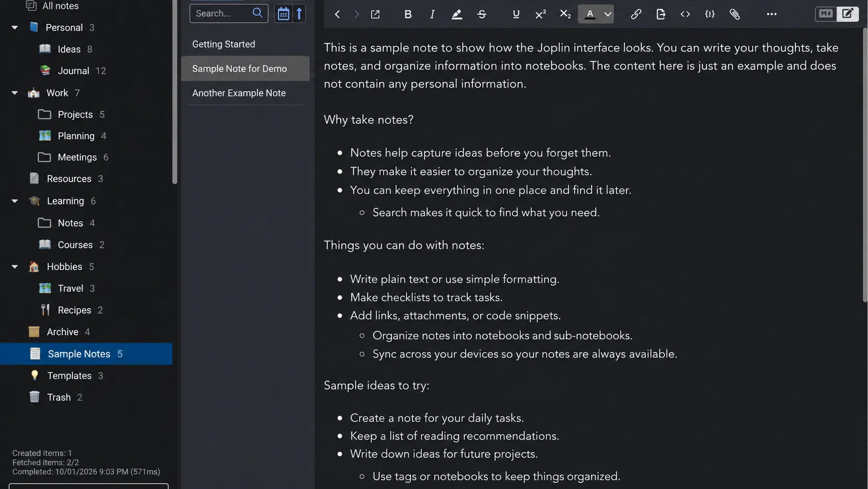Screen dimensions: 868x489
Task: Click the editor vertical scrollbar
Action: (x=865, y=165)
